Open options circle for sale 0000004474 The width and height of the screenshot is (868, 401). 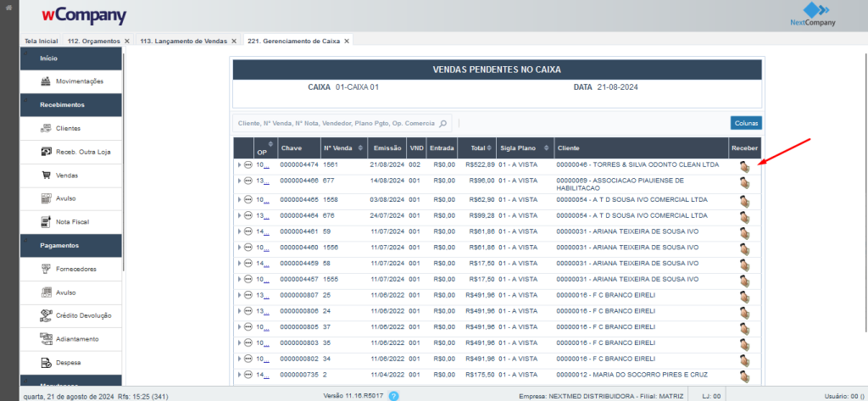[248, 165]
